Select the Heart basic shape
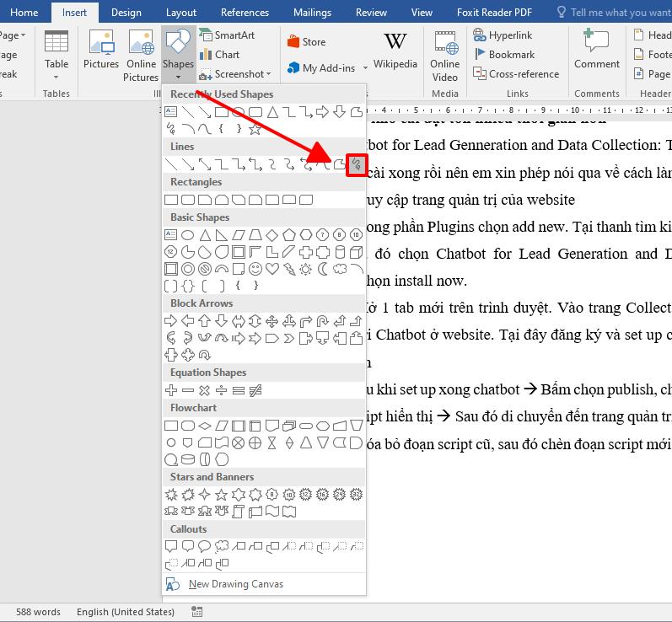This screenshot has height=622, width=672. pos(272,269)
